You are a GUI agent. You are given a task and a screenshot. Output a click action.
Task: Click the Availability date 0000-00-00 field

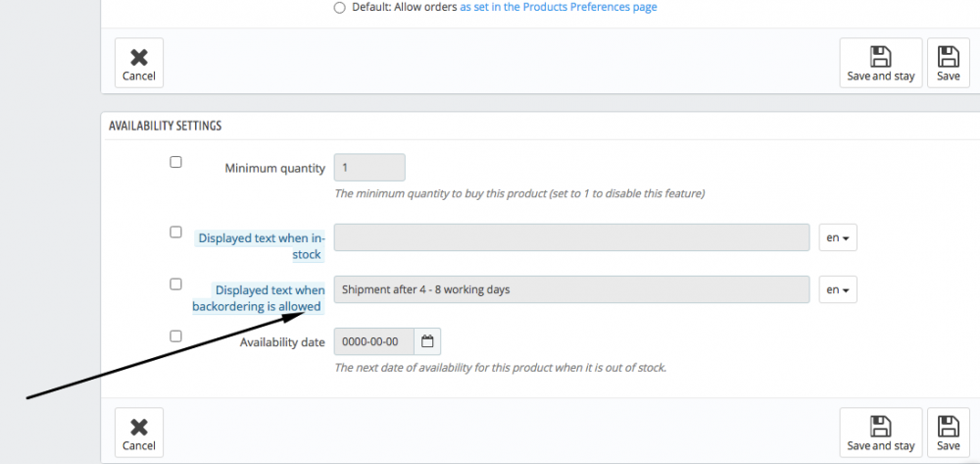[374, 341]
